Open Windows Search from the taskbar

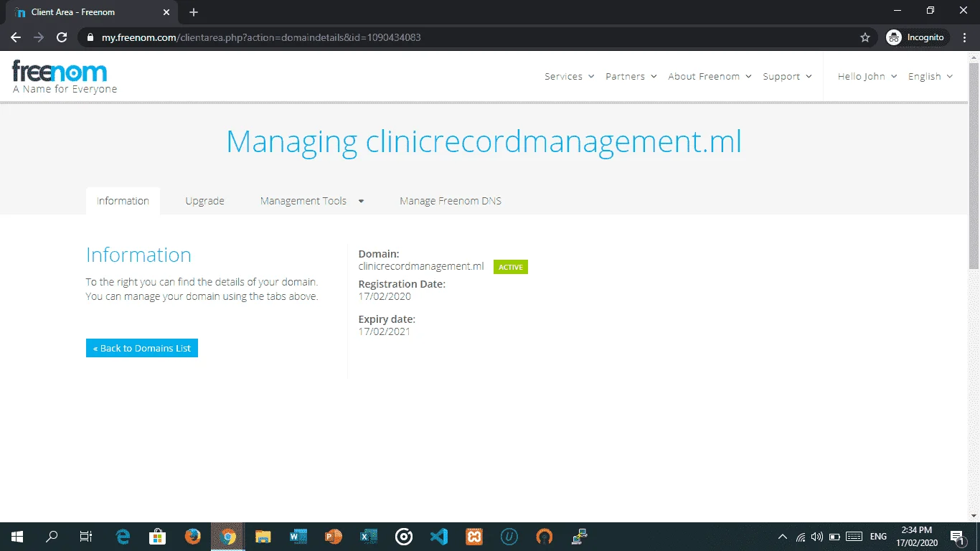52,537
